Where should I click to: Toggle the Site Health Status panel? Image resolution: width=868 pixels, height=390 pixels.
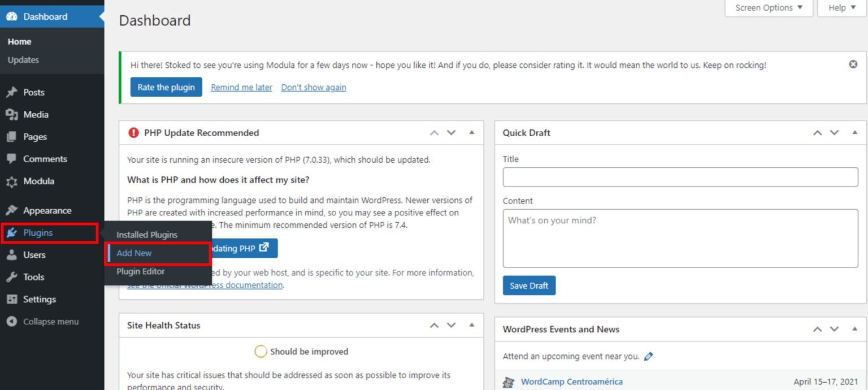coord(472,326)
